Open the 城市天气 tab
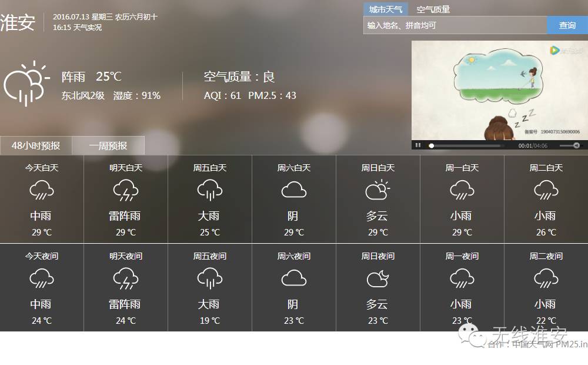Screen dimensions: 588x365 click(x=385, y=9)
